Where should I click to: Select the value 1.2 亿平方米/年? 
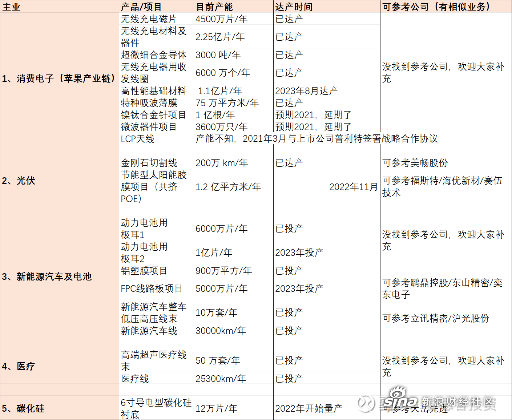tap(234, 186)
